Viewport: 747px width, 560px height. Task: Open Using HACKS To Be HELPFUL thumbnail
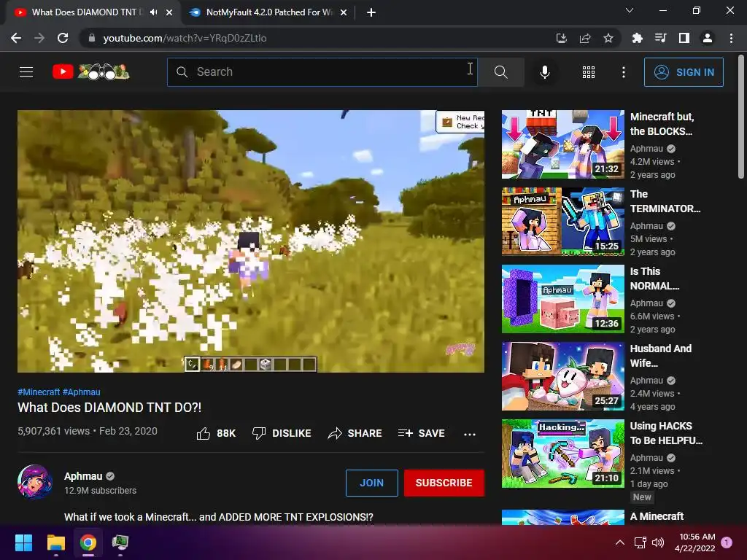[x=562, y=454]
